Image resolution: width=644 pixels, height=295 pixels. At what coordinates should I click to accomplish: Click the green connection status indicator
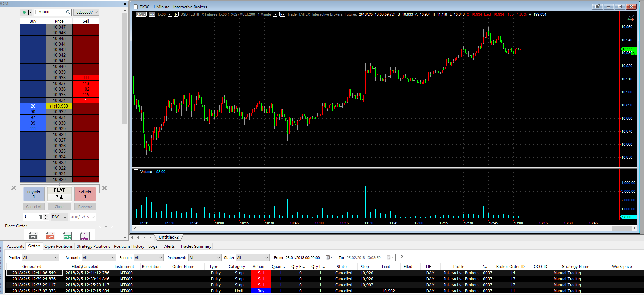(24, 12)
